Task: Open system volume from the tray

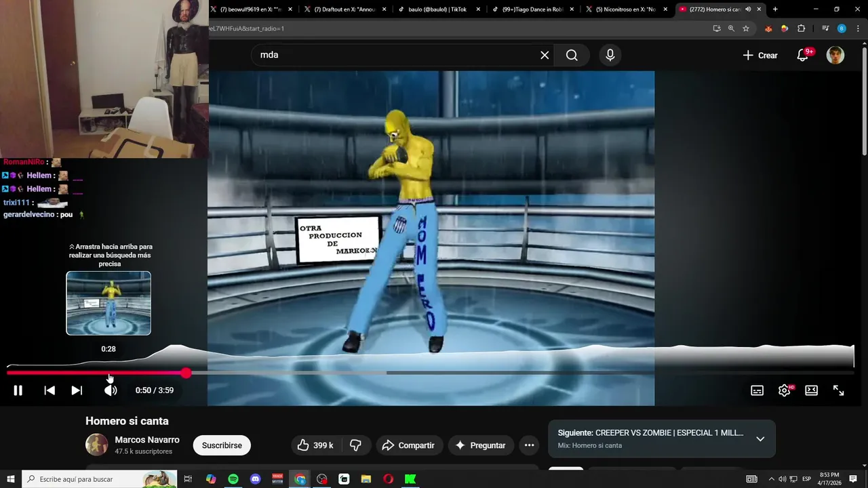Action: tap(782, 479)
